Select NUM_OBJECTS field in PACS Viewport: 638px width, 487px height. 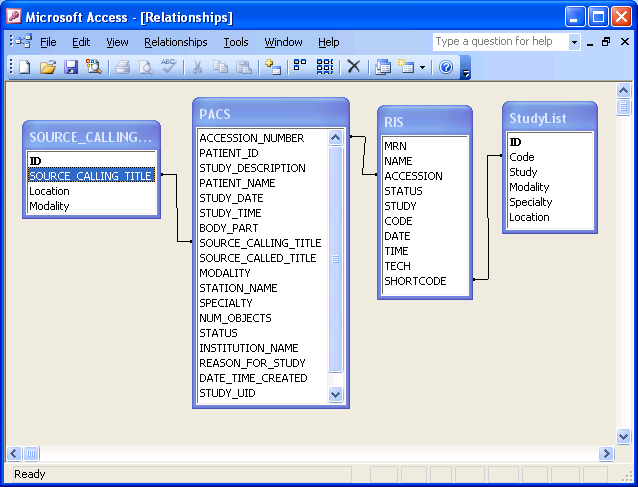pyautogui.click(x=235, y=318)
